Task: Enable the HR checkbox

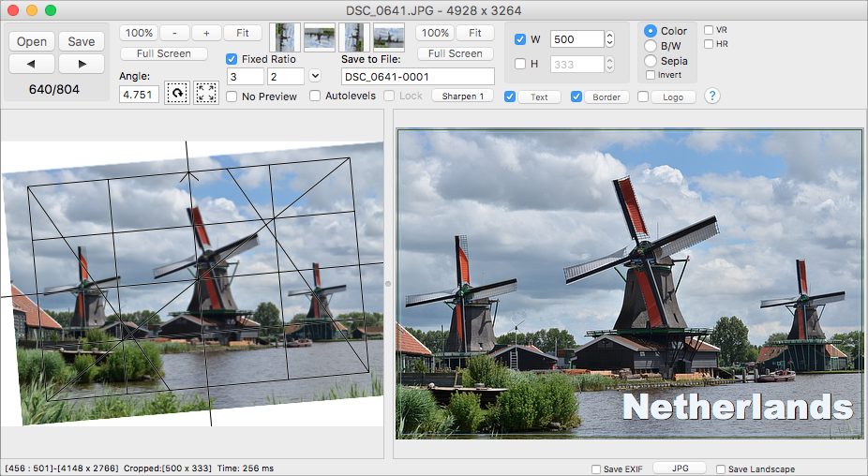Action: pyautogui.click(x=709, y=44)
